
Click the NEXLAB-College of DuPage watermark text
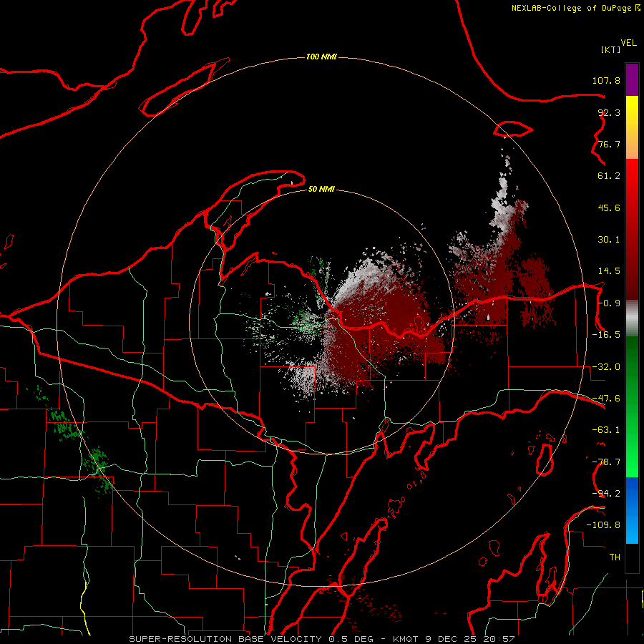coord(575,8)
